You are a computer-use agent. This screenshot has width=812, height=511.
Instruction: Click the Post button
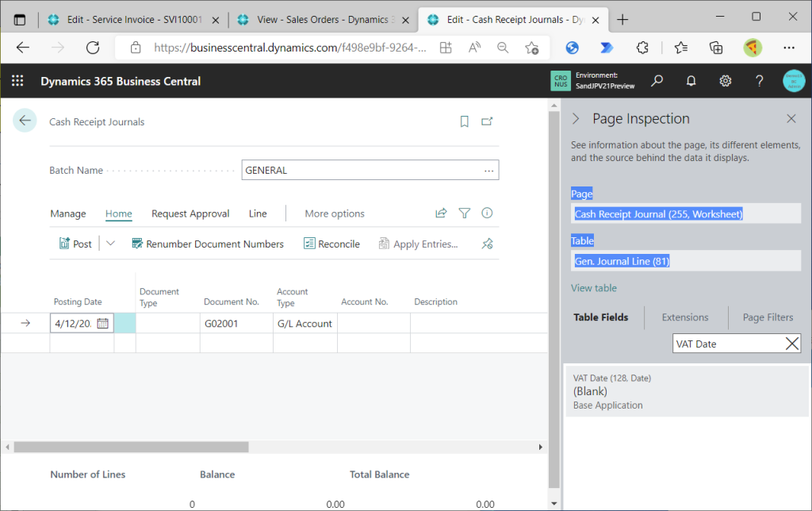[x=75, y=244]
